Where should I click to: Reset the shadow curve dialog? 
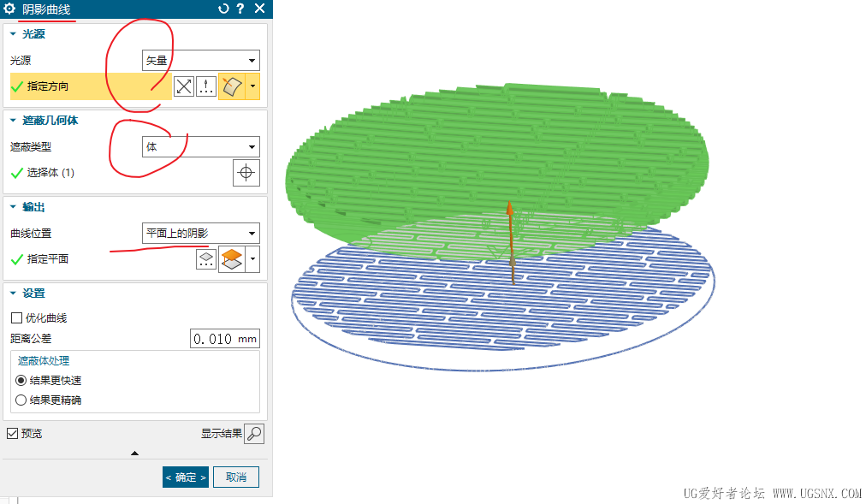[x=223, y=9]
